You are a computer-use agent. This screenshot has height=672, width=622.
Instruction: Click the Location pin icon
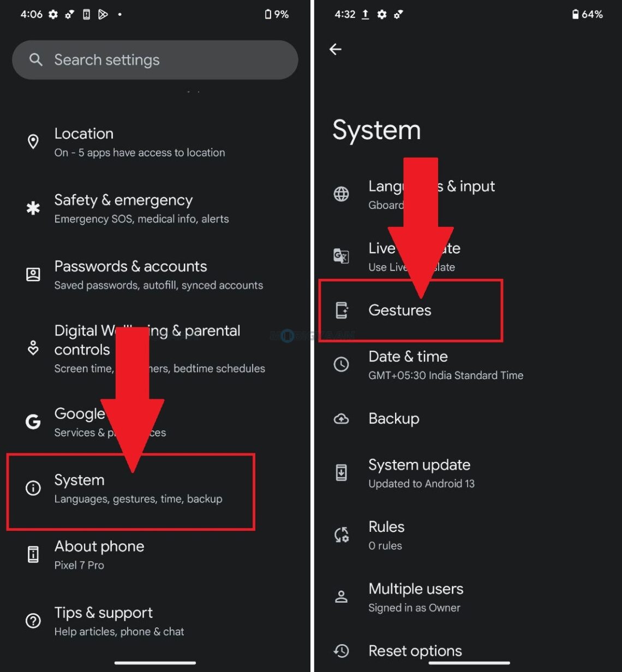(33, 142)
